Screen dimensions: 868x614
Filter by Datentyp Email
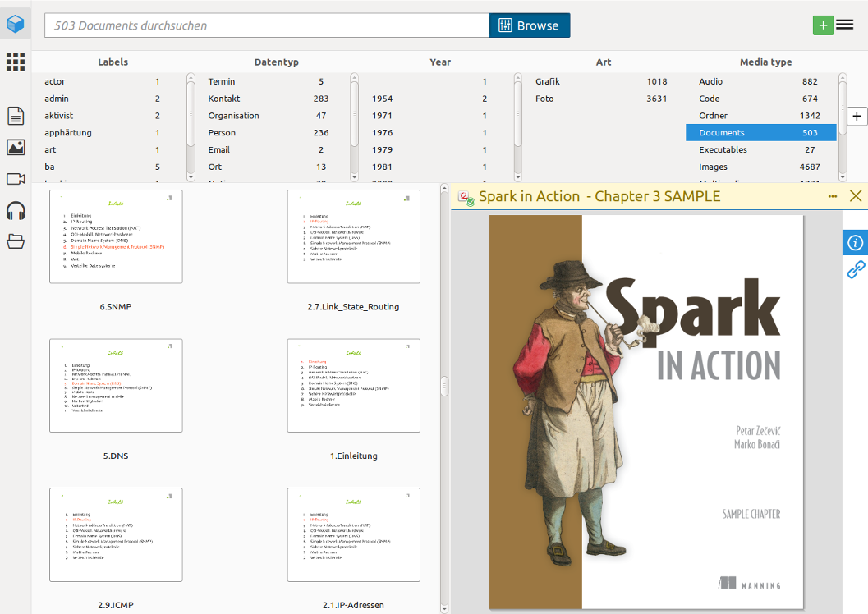coord(273,150)
